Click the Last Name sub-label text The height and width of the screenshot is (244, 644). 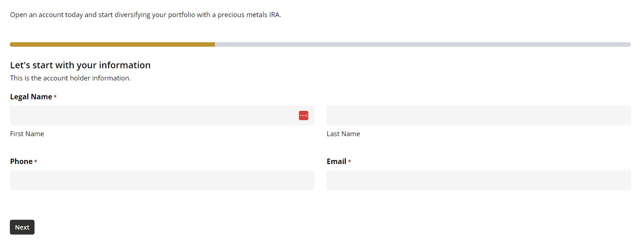[x=343, y=134]
